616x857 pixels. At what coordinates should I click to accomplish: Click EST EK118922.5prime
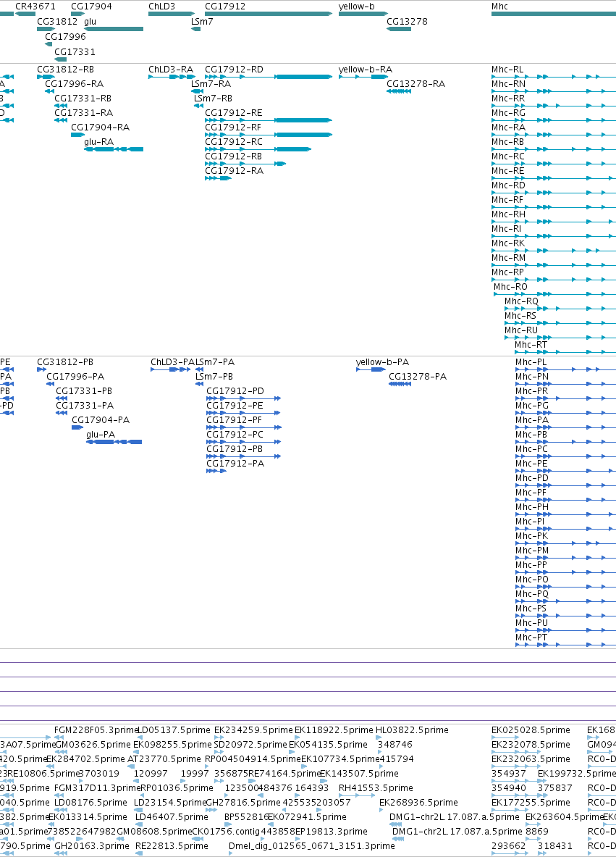pyautogui.click(x=334, y=730)
